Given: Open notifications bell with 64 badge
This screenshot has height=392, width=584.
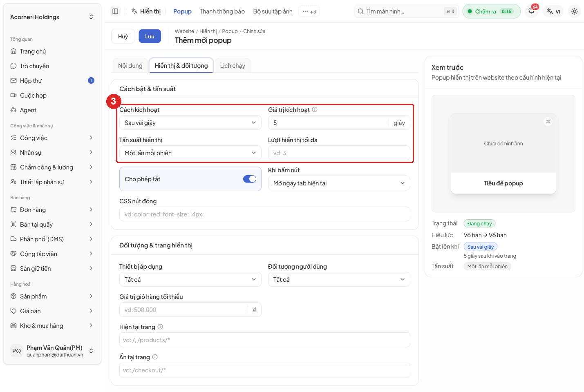Looking at the screenshot, I should pos(532,11).
